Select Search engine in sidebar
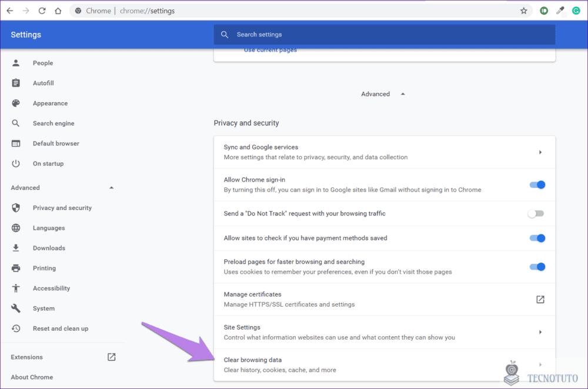The height and width of the screenshot is (389, 588). pos(54,123)
